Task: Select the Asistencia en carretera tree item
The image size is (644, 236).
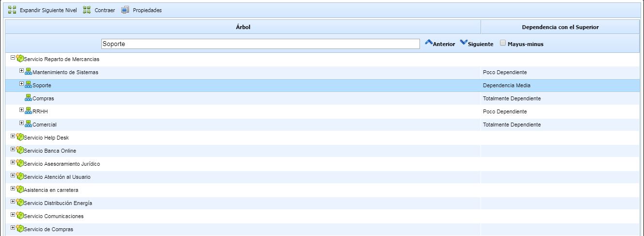Action: click(51, 190)
